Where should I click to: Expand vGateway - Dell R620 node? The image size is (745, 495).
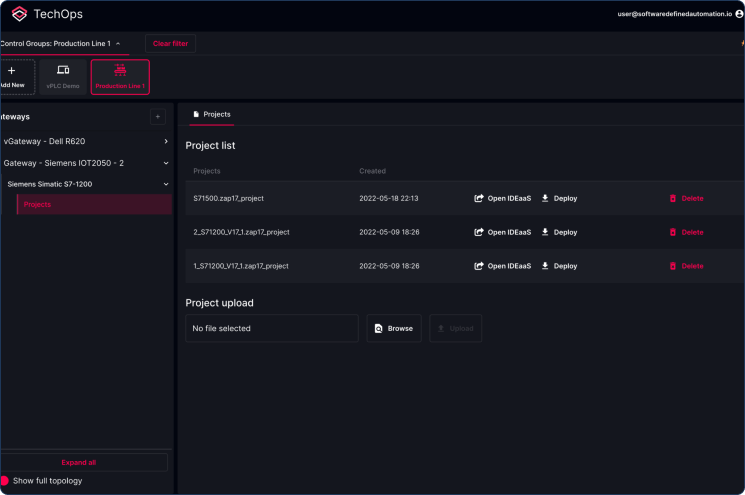pyautogui.click(x=166, y=141)
